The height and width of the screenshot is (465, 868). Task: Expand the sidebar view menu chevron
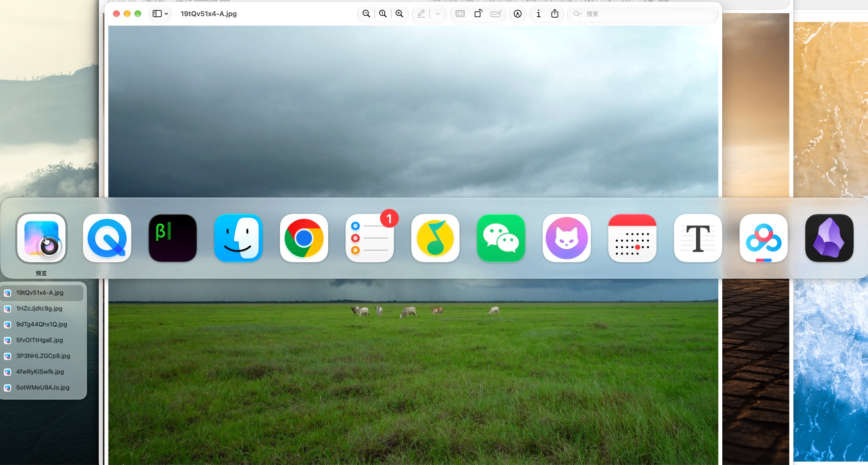(166, 14)
